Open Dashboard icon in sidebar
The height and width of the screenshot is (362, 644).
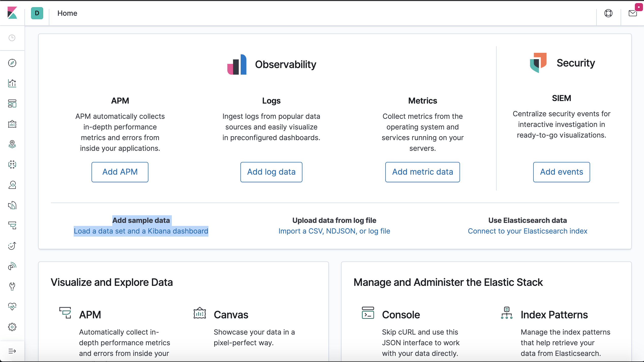(x=12, y=104)
